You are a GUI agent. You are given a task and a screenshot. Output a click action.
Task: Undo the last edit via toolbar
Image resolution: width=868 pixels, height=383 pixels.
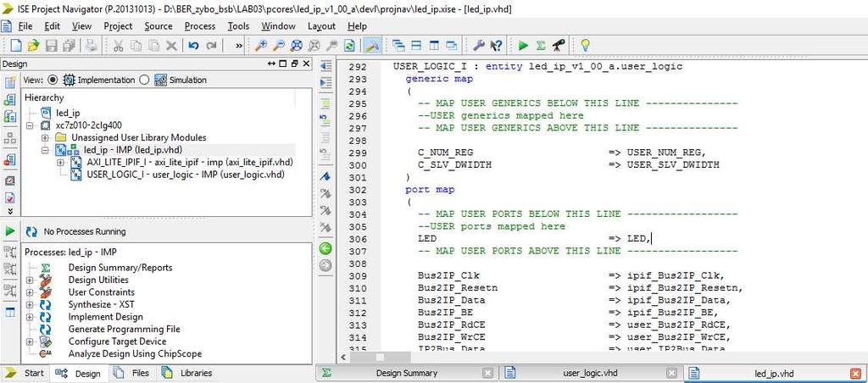coord(193,46)
